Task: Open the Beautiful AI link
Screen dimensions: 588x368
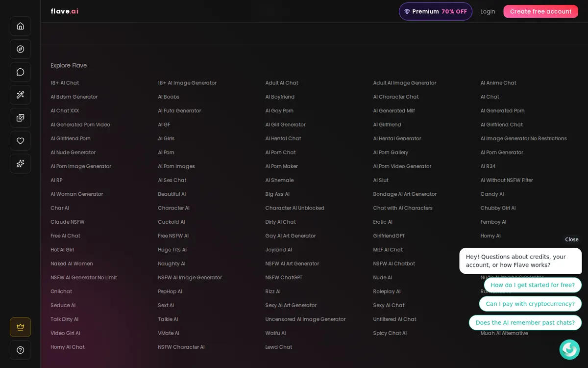Action: coord(172,194)
